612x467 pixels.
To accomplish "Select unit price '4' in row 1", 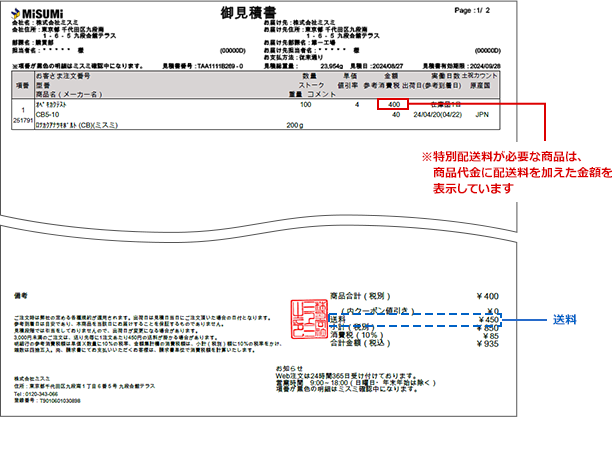I will pos(357,104).
